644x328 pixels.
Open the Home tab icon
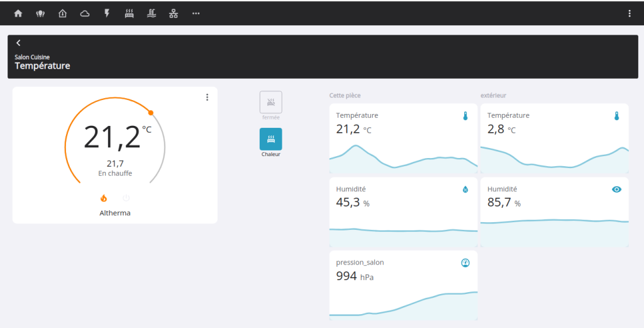point(18,14)
